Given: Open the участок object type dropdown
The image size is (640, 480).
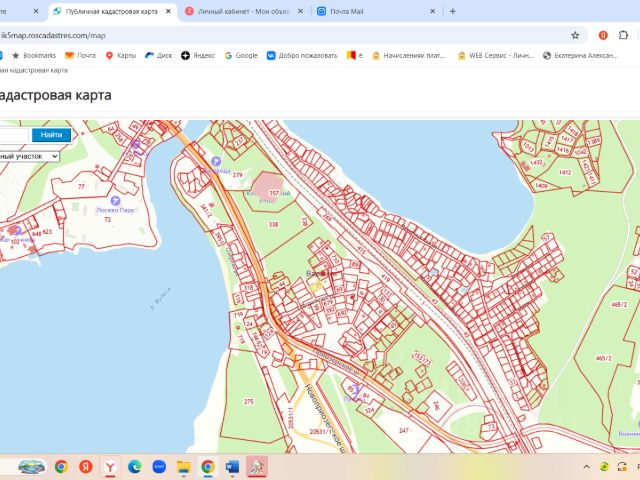Looking at the screenshot, I should tap(30, 157).
